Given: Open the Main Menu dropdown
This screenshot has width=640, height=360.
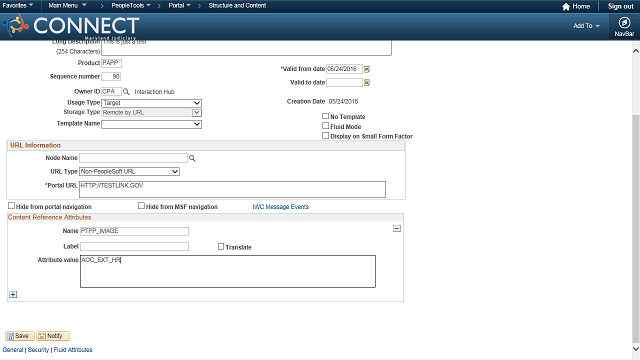Looking at the screenshot, I should pyautogui.click(x=67, y=6).
